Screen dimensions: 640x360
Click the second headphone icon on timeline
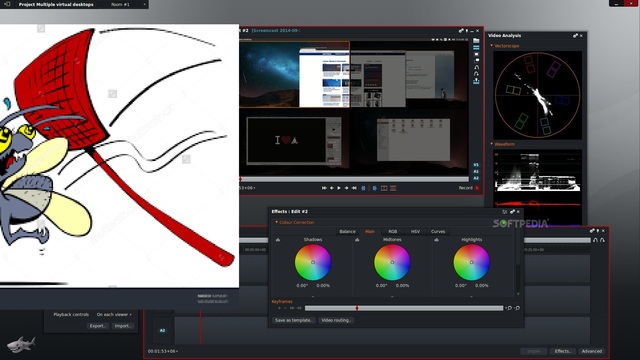coord(602,240)
